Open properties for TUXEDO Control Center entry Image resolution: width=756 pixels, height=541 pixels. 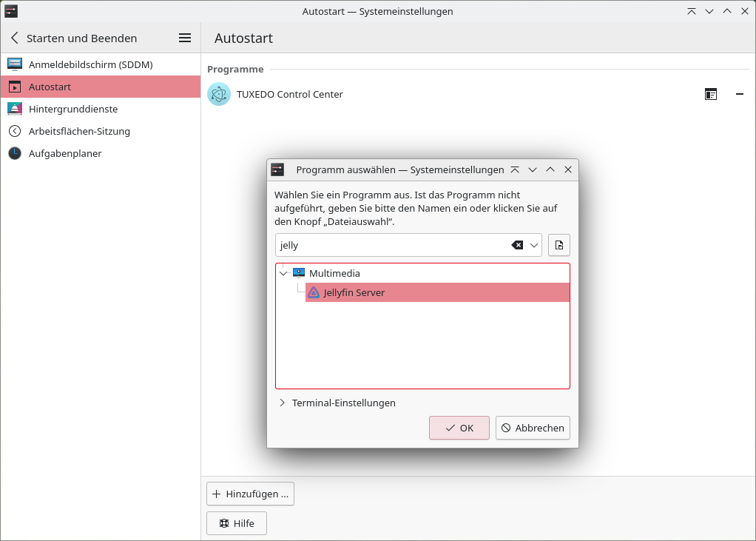[x=711, y=94]
